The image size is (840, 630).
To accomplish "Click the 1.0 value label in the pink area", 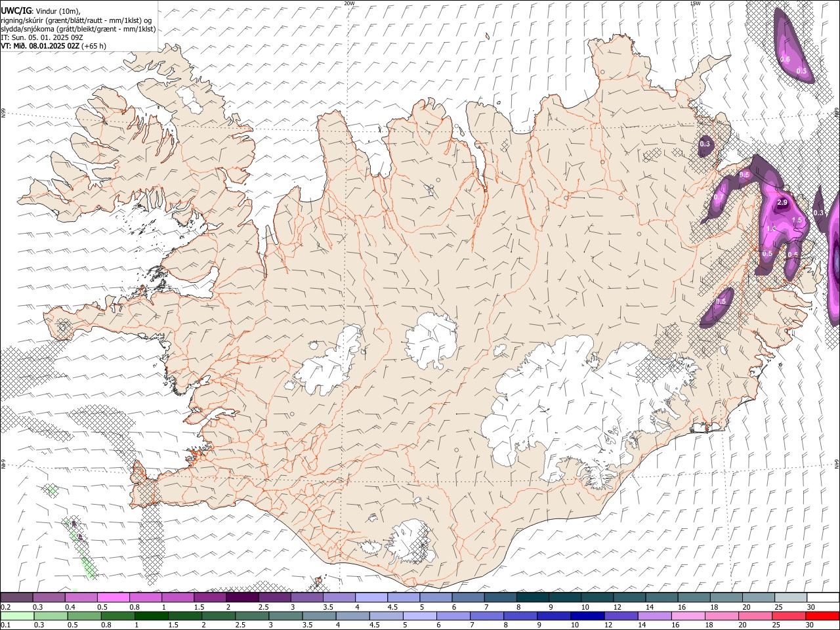I will pos(771,228).
